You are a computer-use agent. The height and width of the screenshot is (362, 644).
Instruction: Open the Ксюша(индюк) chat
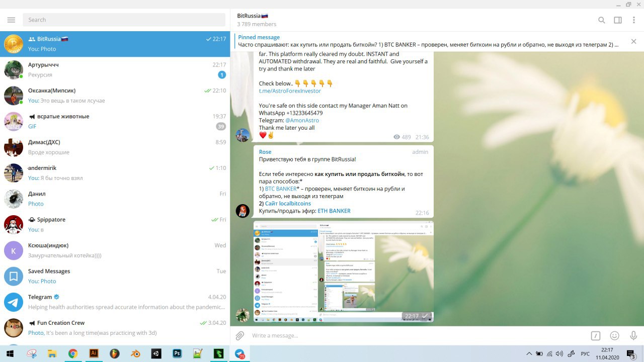click(115, 250)
